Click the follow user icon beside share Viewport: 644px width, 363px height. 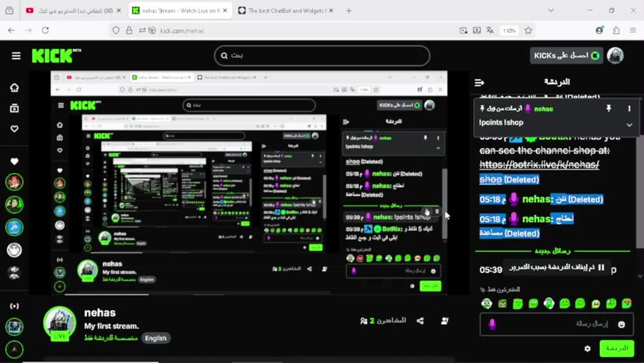click(444, 321)
